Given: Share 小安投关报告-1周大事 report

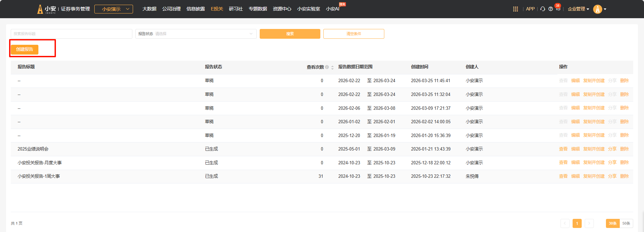Looking at the screenshot, I should [612, 176].
